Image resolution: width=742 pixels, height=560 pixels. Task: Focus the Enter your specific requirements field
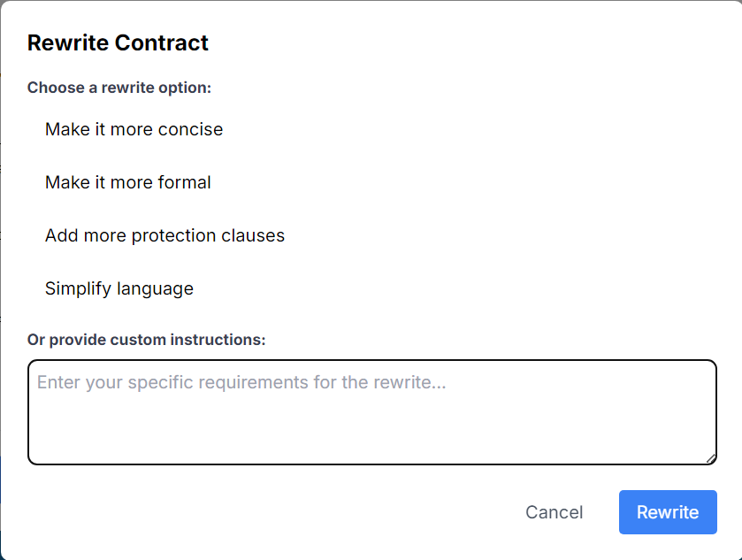tap(371, 412)
